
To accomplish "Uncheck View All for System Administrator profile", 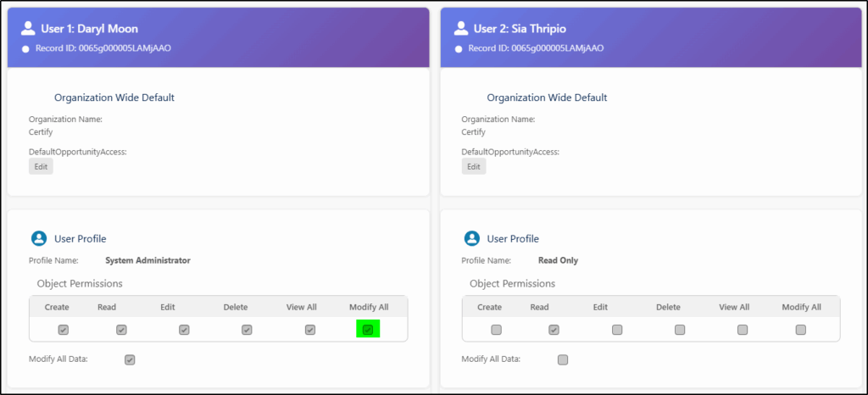I will click(x=310, y=330).
